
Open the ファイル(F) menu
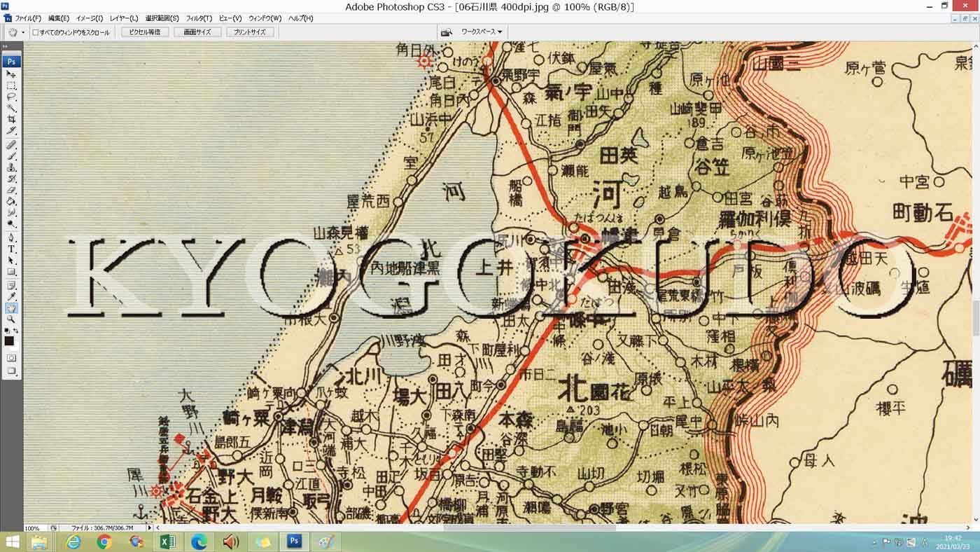[28, 18]
